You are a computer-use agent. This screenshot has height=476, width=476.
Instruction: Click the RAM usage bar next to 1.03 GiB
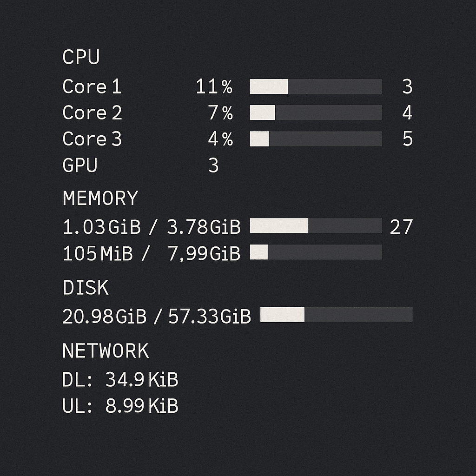point(316,226)
